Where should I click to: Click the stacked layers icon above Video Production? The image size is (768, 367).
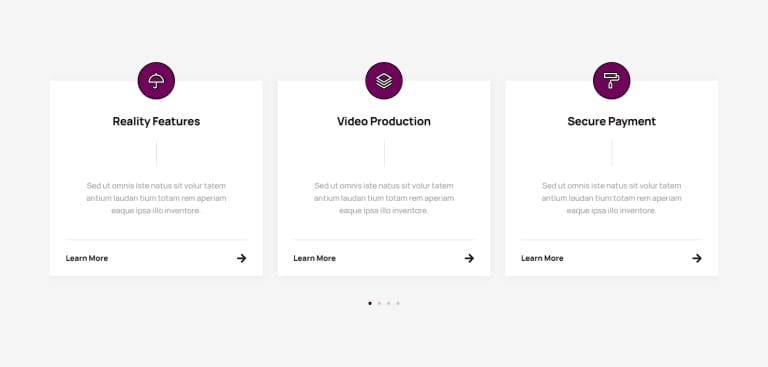384,81
